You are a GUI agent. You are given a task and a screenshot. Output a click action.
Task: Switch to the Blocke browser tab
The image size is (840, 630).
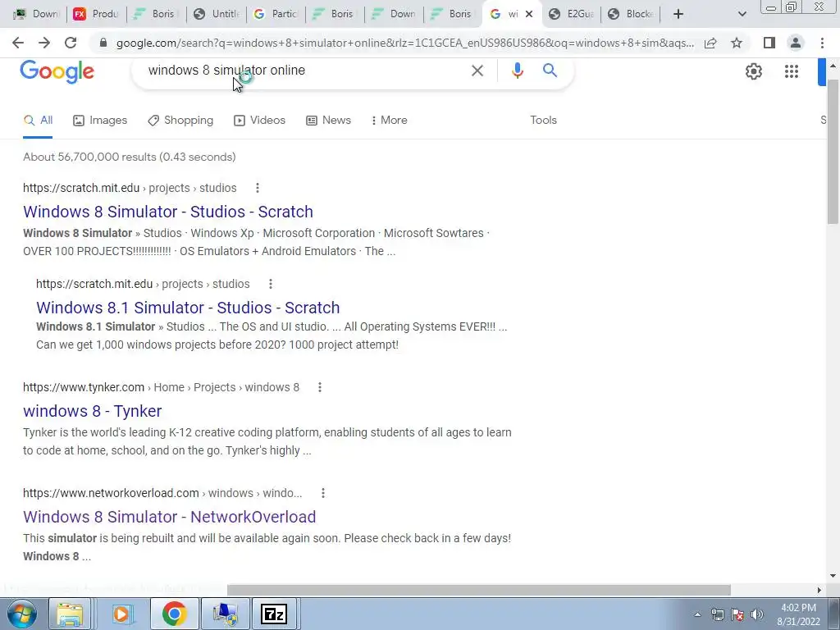point(631,14)
